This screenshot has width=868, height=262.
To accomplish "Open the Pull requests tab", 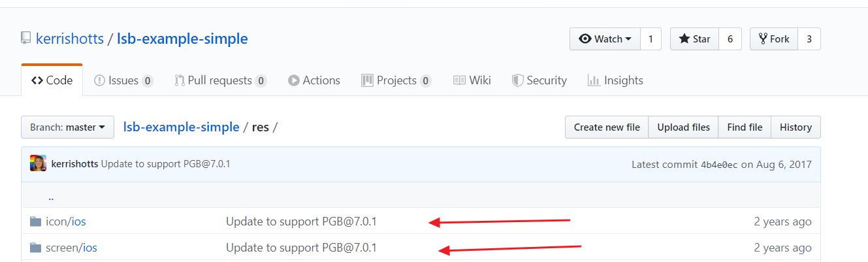I will 221,80.
